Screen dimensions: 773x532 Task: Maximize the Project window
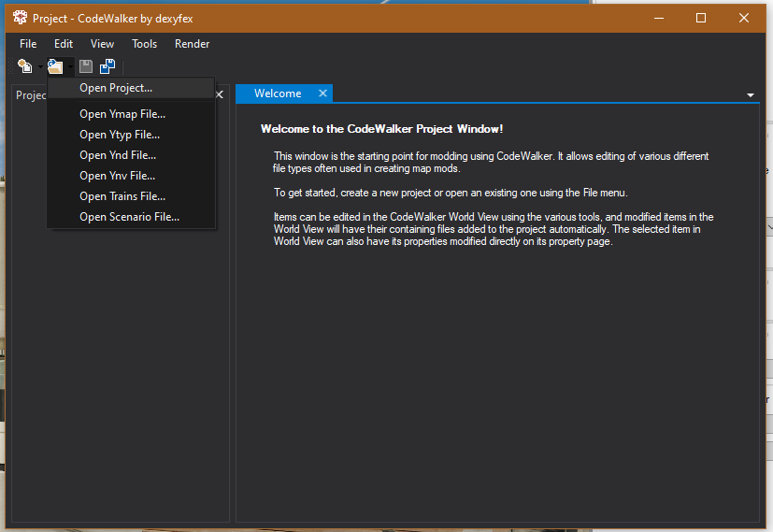pyautogui.click(x=700, y=19)
